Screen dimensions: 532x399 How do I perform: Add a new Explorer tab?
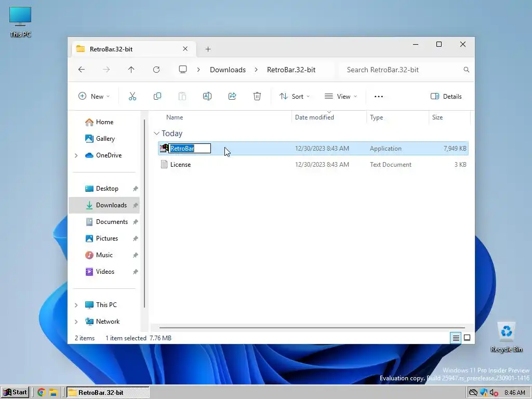[x=208, y=49]
